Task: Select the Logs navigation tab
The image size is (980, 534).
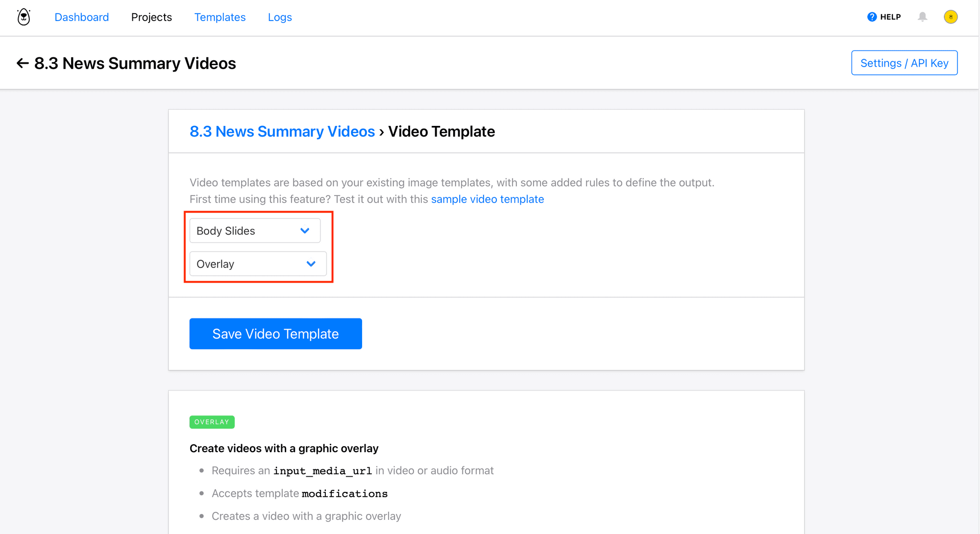Action: pyautogui.click(x=280, y=18)
